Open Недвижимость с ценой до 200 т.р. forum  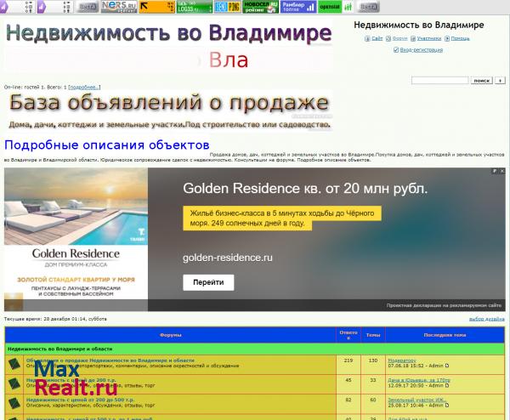71,380
